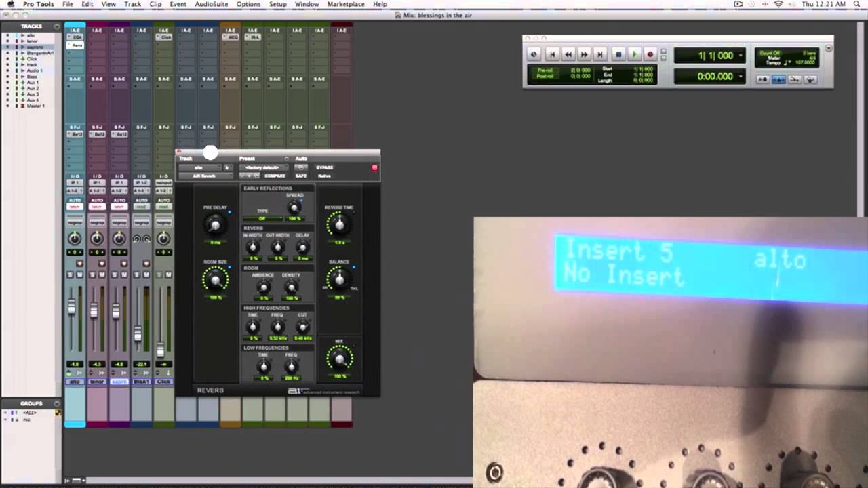Image resolution: width=868 pixels, height=488 pixels.
Task: Solo the alto channel strip
Action: pyautogui.click(x=70, y=274)
